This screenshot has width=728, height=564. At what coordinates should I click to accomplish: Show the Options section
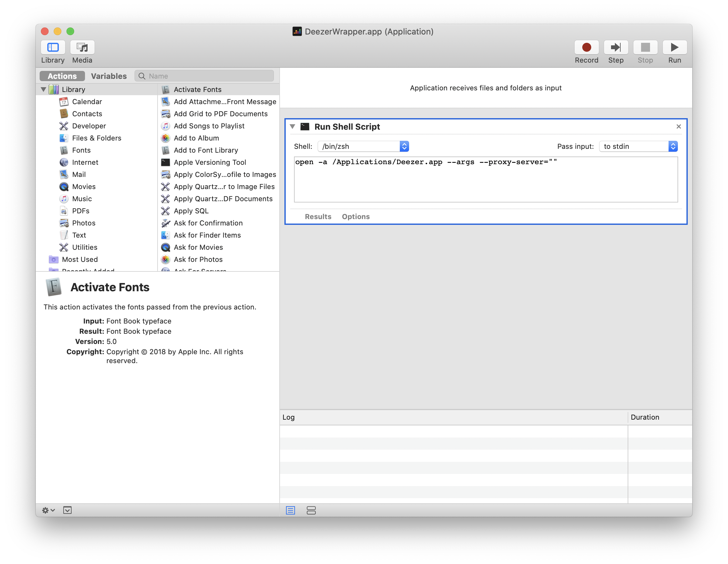(356, 217)
